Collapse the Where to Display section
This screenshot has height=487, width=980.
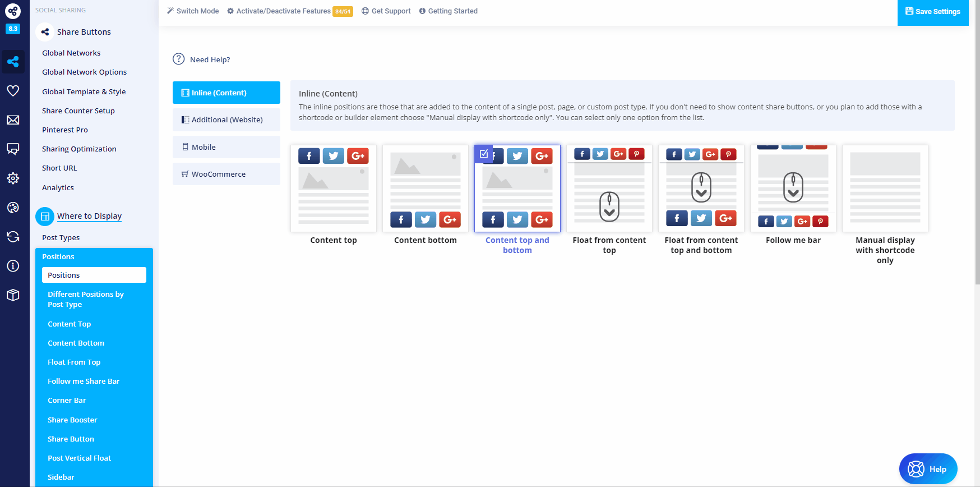[x=89, y=216]
